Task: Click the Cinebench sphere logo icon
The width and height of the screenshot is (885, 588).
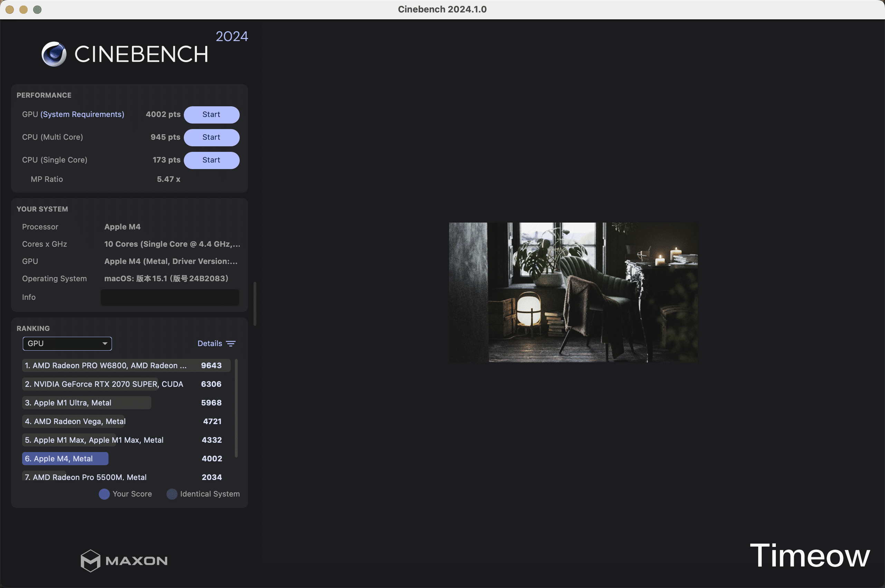Action: (x=54, y=54)
